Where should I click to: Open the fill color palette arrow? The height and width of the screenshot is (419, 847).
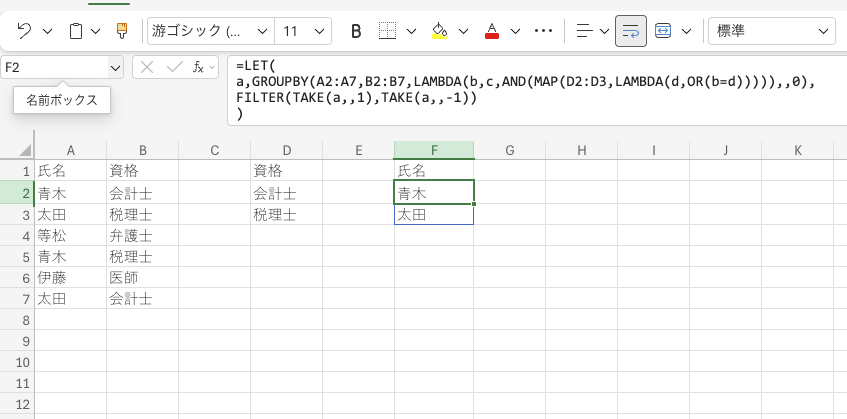pyautogui.click(x=463, y=31)
